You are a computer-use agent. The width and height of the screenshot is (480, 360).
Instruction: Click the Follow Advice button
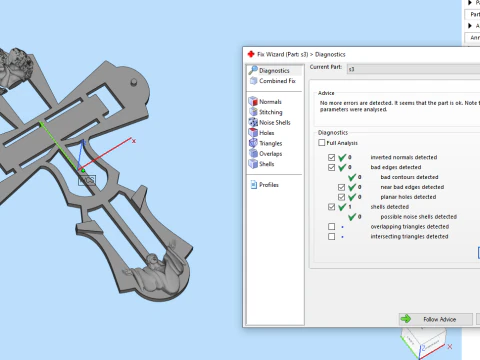point(436,319)
